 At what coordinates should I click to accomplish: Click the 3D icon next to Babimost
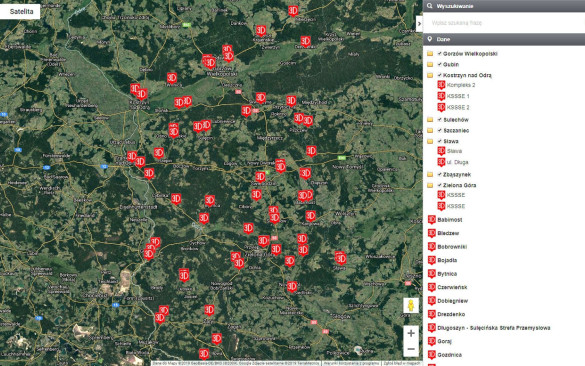tap(432, 219)
